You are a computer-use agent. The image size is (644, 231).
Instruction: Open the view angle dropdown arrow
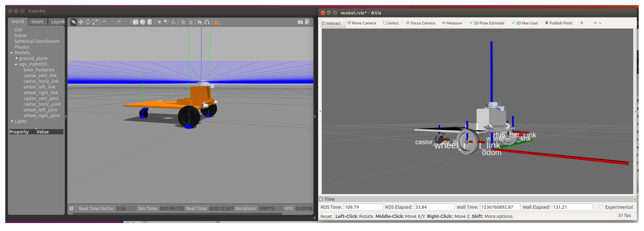[220, 24]
